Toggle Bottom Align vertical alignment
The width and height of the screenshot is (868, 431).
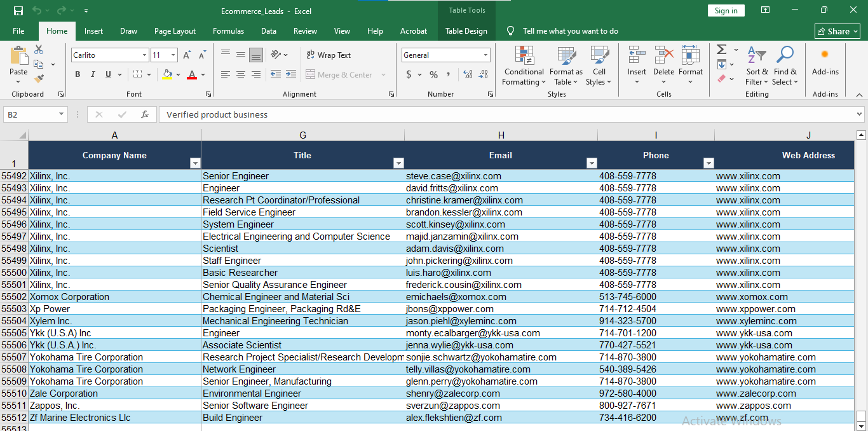(x=256, y=55)
